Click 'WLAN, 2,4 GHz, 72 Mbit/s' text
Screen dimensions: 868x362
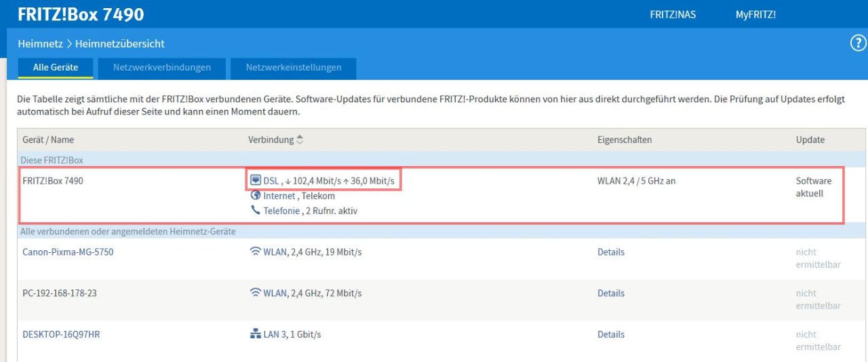pyautogui.click(x=313, y=293)
